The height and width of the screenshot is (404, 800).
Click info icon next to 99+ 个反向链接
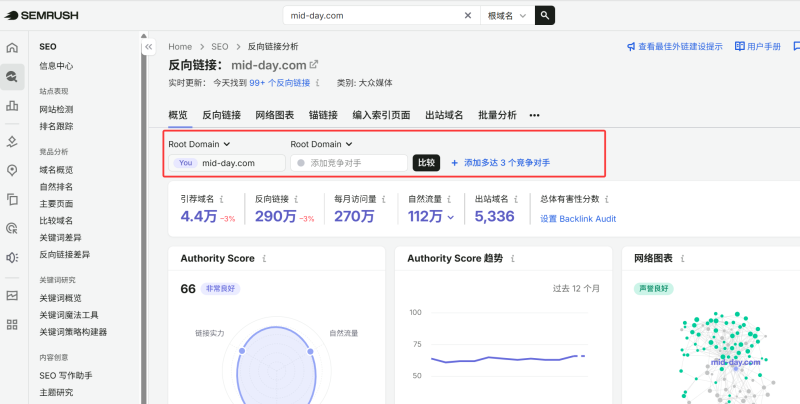(317, 83)
